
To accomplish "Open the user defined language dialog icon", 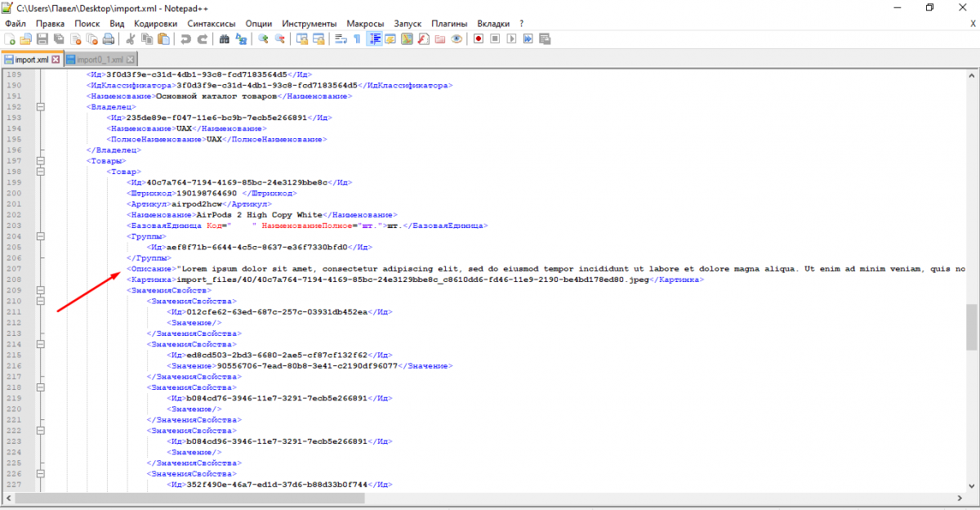I will [390, 38].
